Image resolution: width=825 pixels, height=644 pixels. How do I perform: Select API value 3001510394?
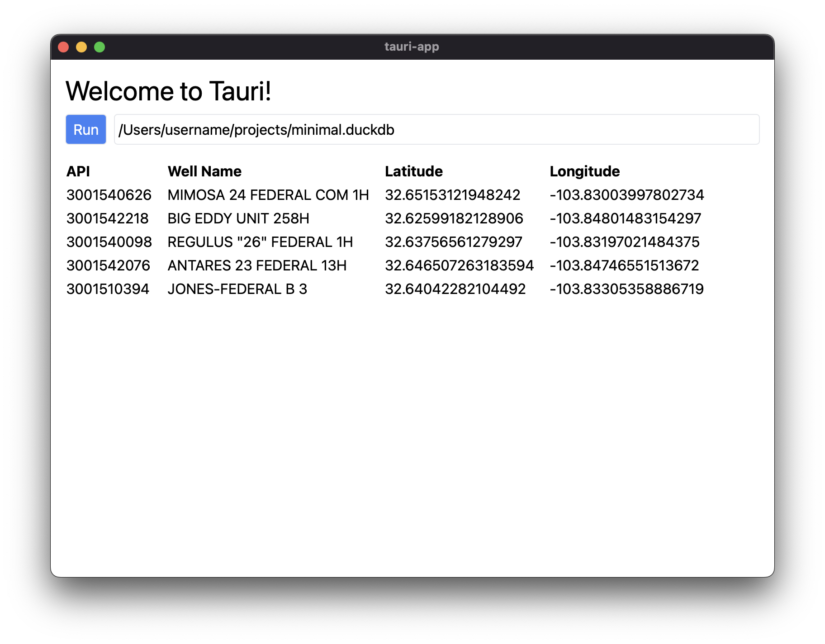[108, 289]
